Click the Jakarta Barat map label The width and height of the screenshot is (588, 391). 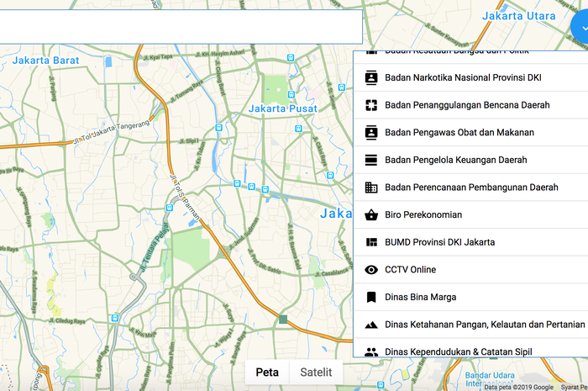coord(45,61)
